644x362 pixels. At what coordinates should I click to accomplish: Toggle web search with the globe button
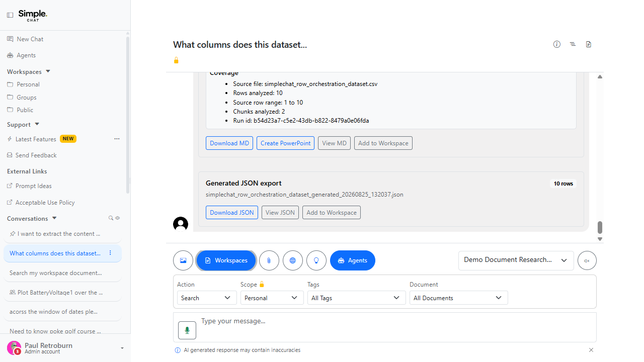(293, 260)
